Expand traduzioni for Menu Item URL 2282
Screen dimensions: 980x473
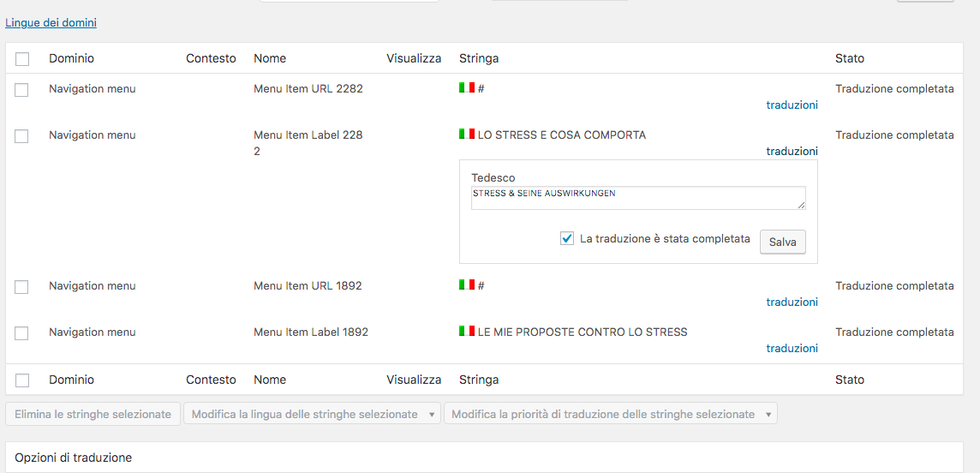click(x=792, y=105)
